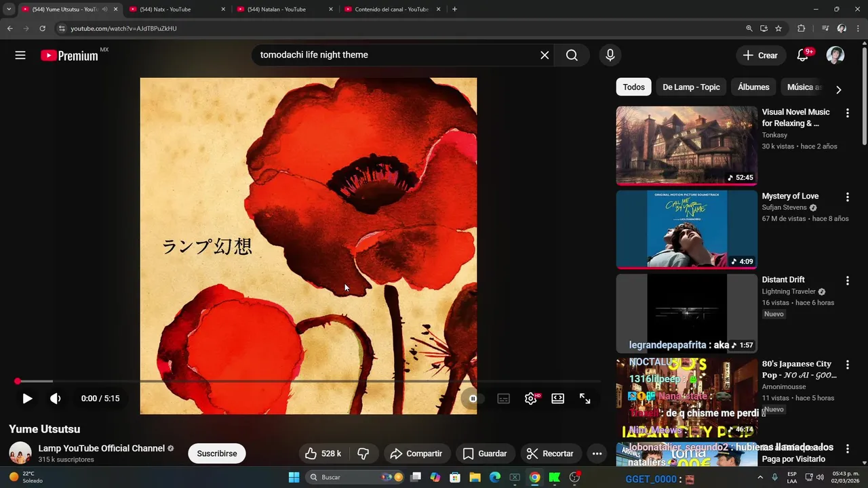868x488 pixels.
Task: Open the player settings gear
Action: [531, 399]
